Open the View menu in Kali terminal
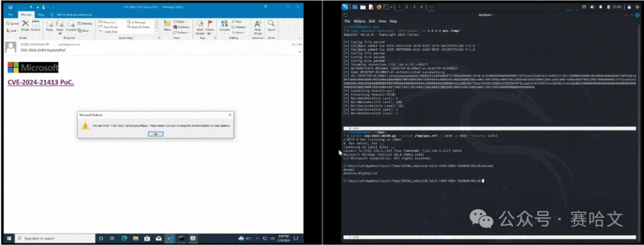This screenshot has height=245, width=644. pos(382,21)
